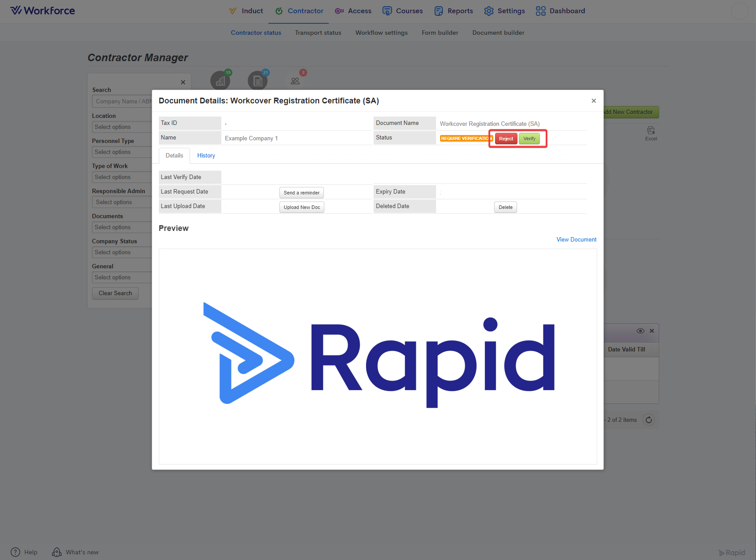Click the X icon beside the eye icon

[652, 331]
